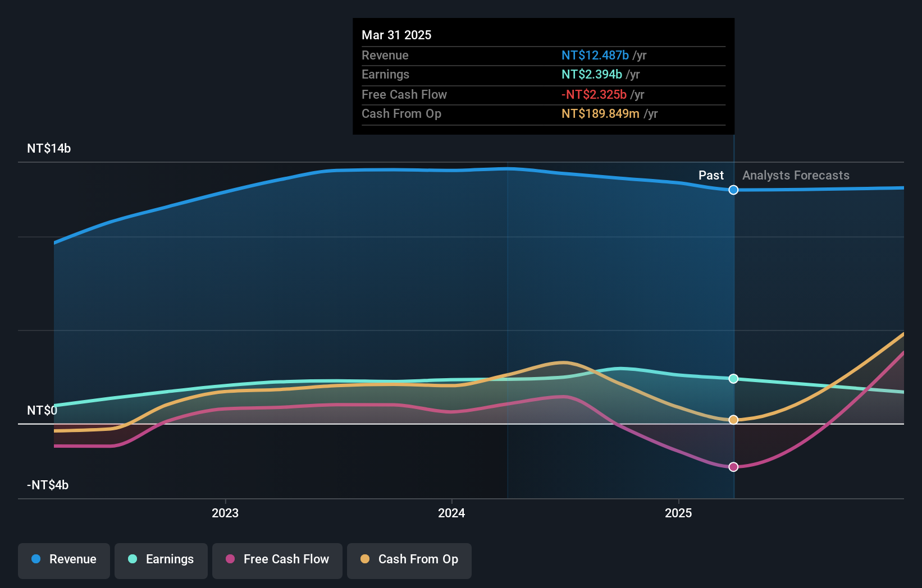Click the Revenue row label in tooltip
Viewport: 922px width, 588px height.
(x=385, y=56)
